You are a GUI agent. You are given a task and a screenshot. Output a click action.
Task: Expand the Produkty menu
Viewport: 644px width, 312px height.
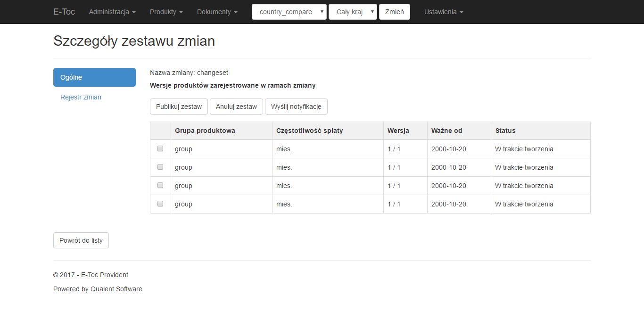(x=166, y=12)
